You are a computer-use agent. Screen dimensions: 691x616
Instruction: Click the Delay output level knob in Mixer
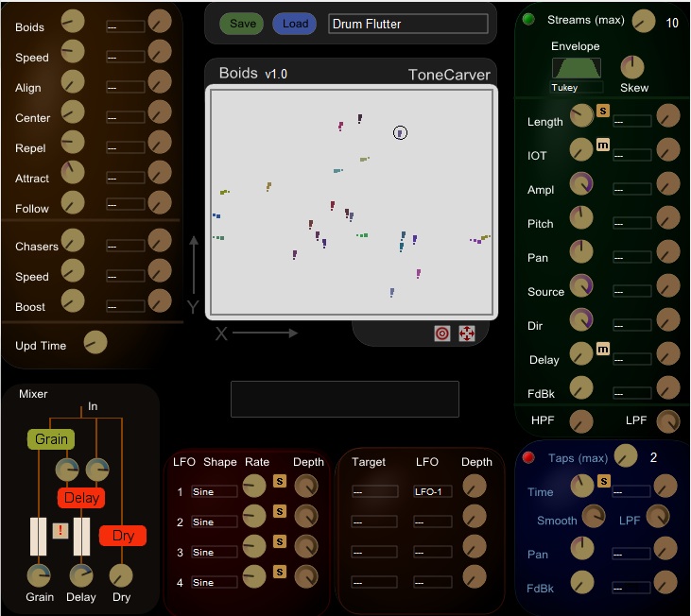[81, 575]
